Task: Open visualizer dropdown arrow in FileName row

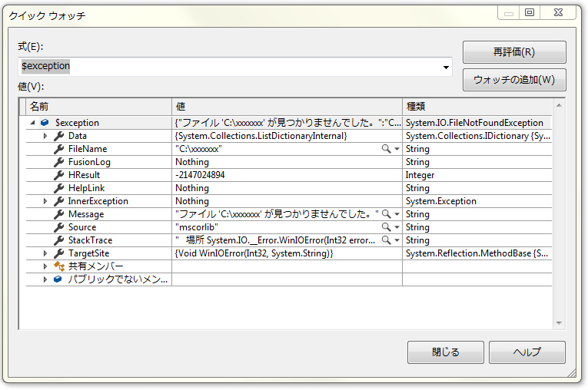Action: pyautogui.click(x=397, y=149)
